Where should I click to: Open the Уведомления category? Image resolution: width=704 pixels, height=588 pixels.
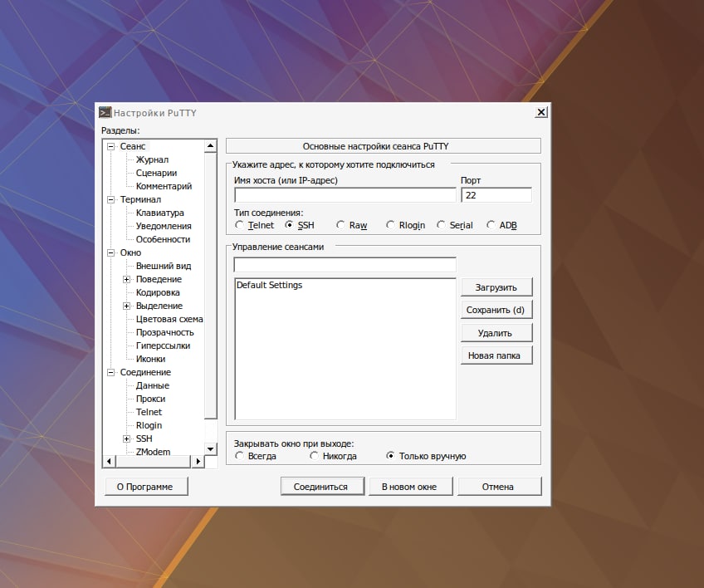pyautogui.click(x=164, y=226)
